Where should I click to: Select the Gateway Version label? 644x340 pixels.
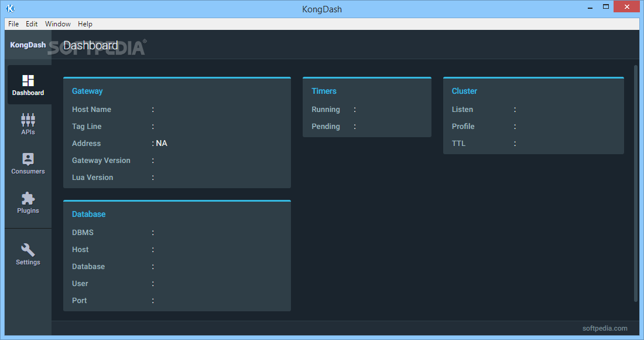coord(101,161)
